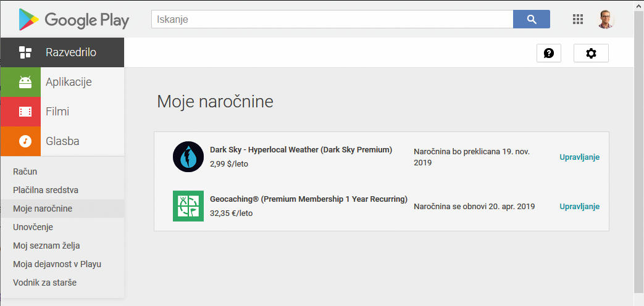Open Moj seznam želja link
The width and height of the screenshot is (644, 306).
pos(46,246)
